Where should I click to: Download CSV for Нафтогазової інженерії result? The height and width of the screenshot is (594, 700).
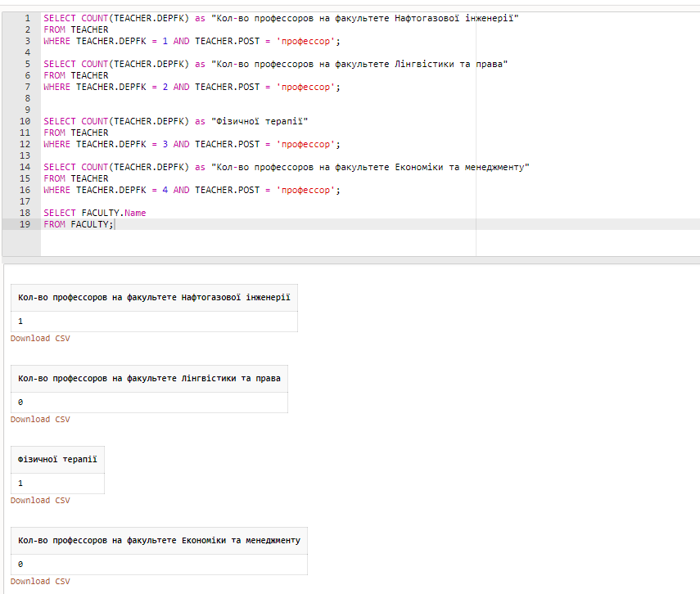[40, 338]
